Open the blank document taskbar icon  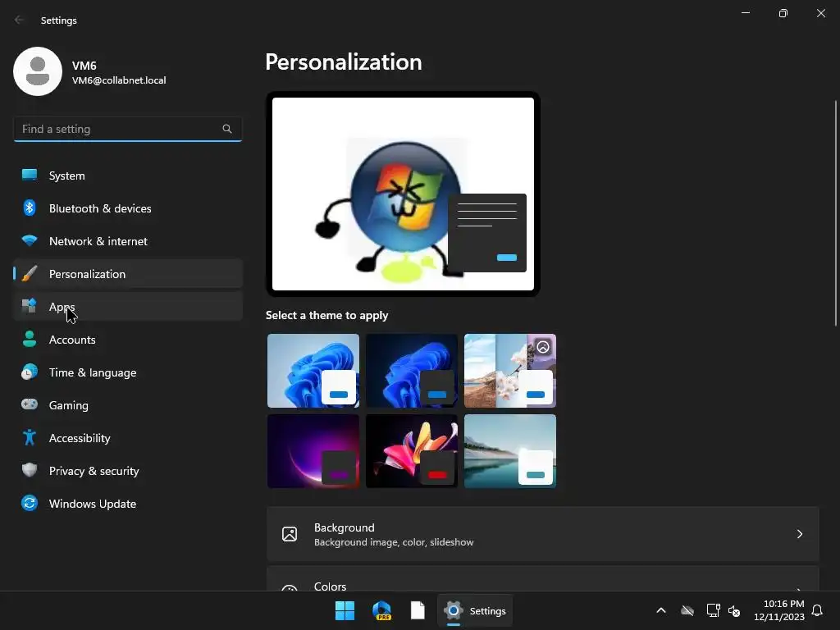point(418,610)
